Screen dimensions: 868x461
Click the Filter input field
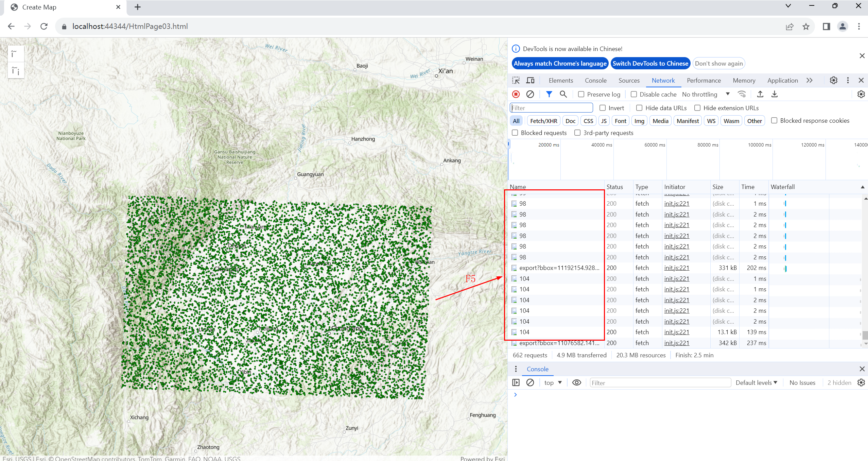(x=552, y=107)
